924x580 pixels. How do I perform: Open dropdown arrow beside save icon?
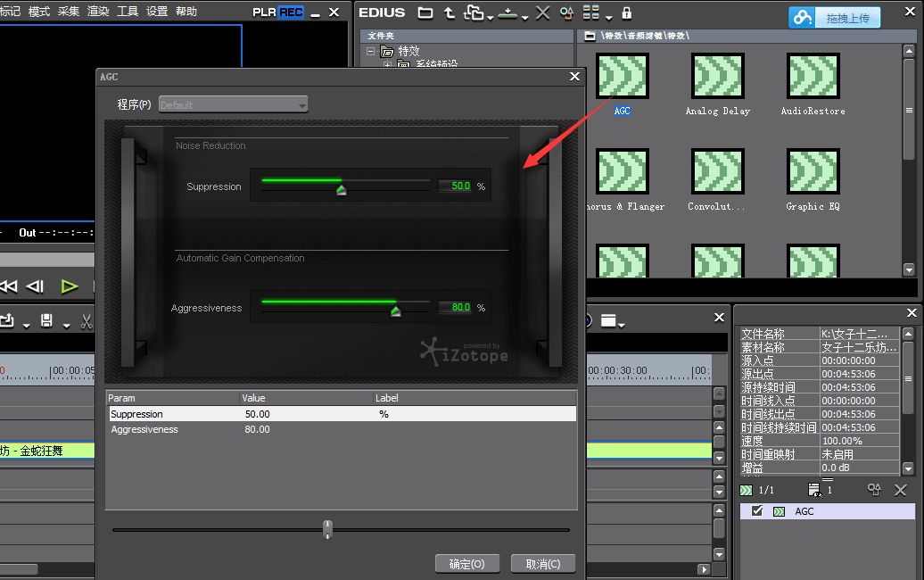pyautogui.click(x=66, y=326)
